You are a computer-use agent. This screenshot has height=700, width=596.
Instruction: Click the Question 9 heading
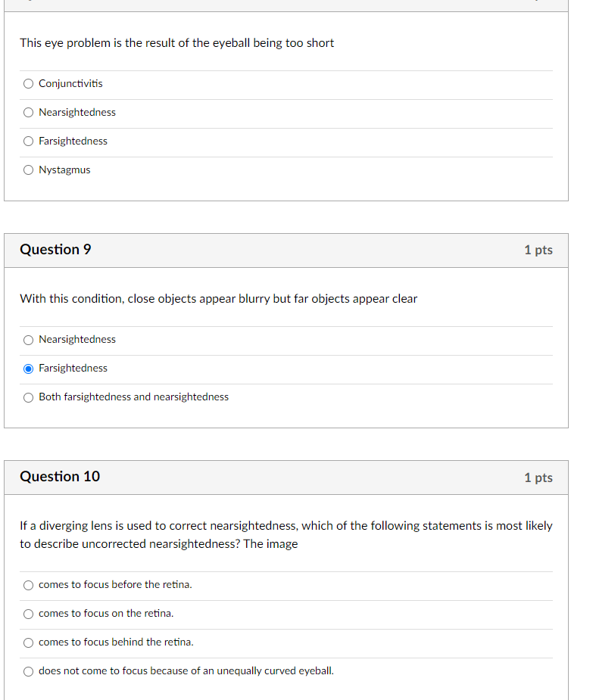[x=55, y=249]
